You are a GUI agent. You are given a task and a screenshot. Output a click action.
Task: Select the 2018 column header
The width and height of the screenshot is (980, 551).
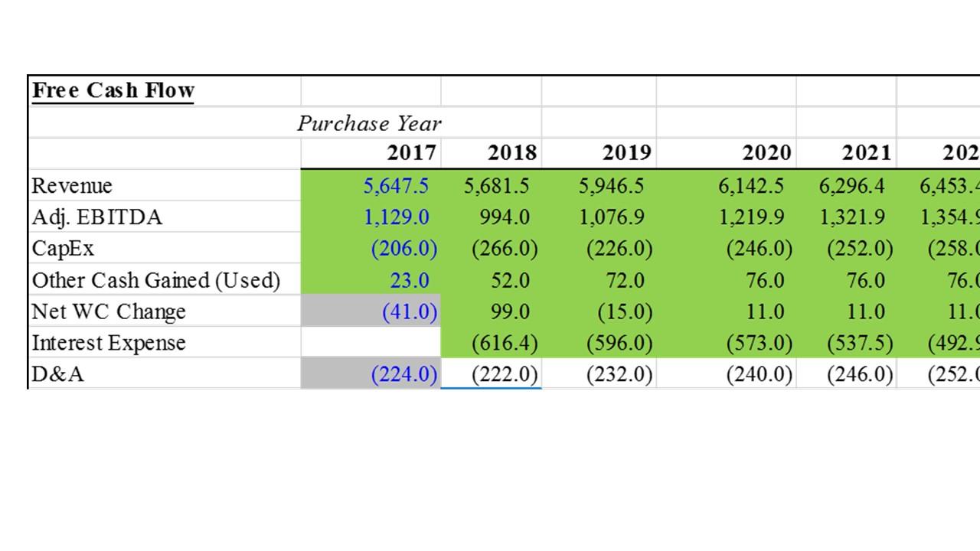pyautogui.click(x=492, y=153)
